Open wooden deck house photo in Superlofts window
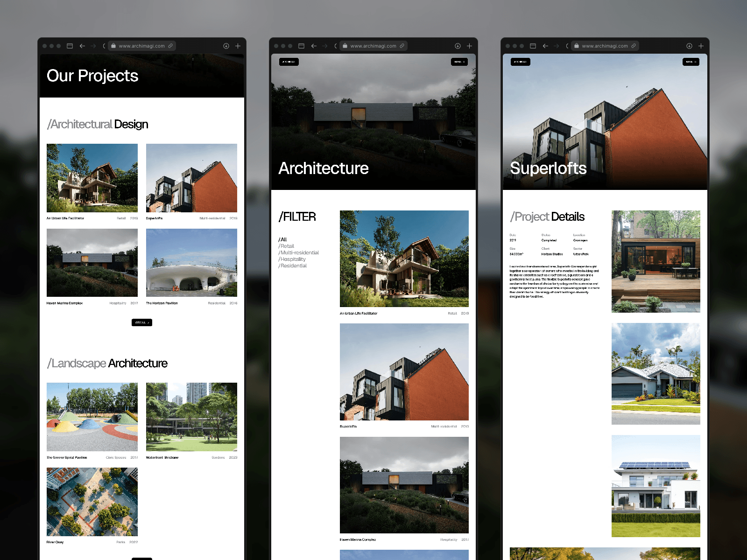 click(x=656, y=261)
